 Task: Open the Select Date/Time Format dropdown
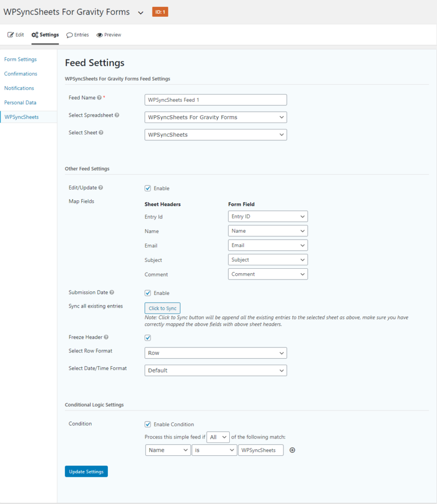point(216,370)
